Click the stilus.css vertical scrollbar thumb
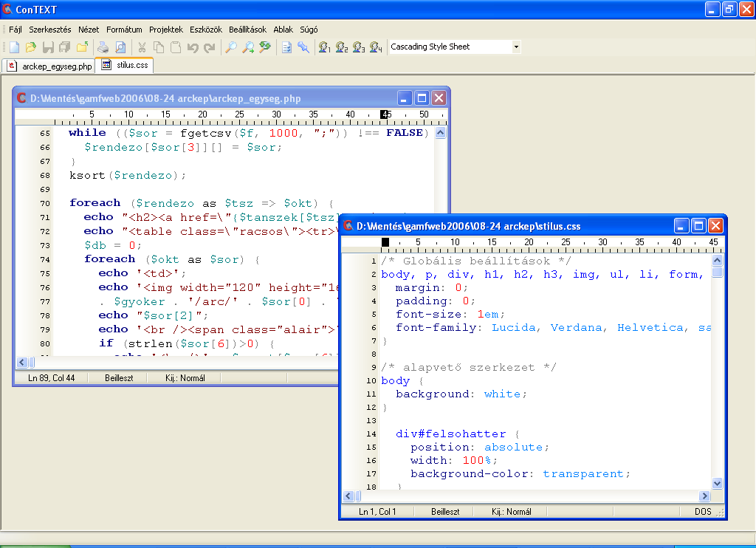 point(717,272)
